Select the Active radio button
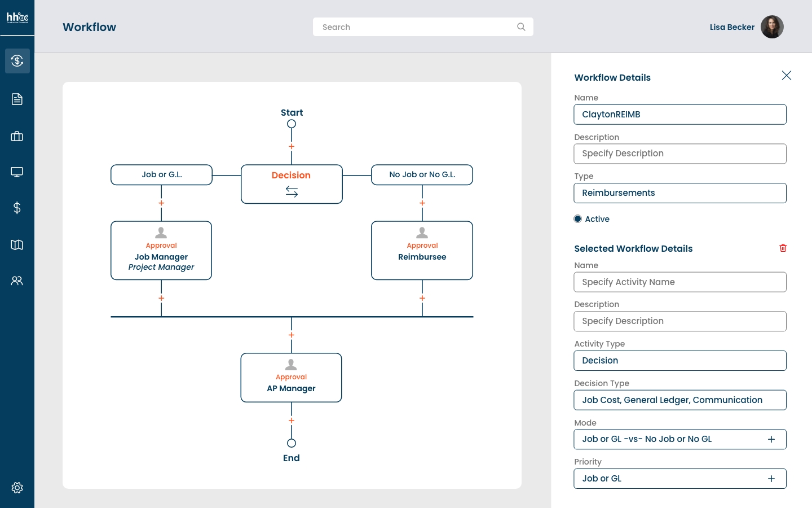This screenshot has width=812, height=508. pyautogui.click(x=577, y=218)
